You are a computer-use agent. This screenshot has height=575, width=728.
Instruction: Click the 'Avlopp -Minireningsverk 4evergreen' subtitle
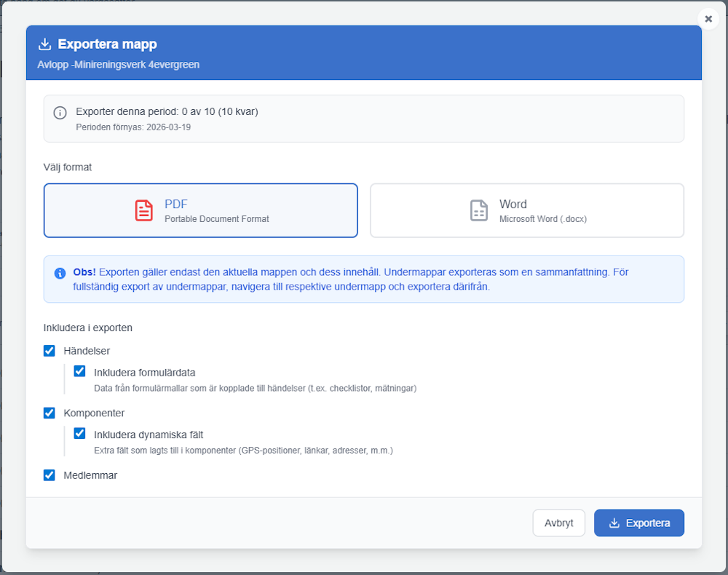119,65
